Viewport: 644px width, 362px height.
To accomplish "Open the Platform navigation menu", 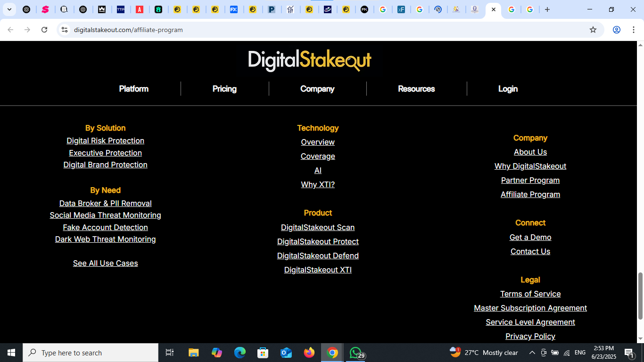I will click(x=134, y=89).
